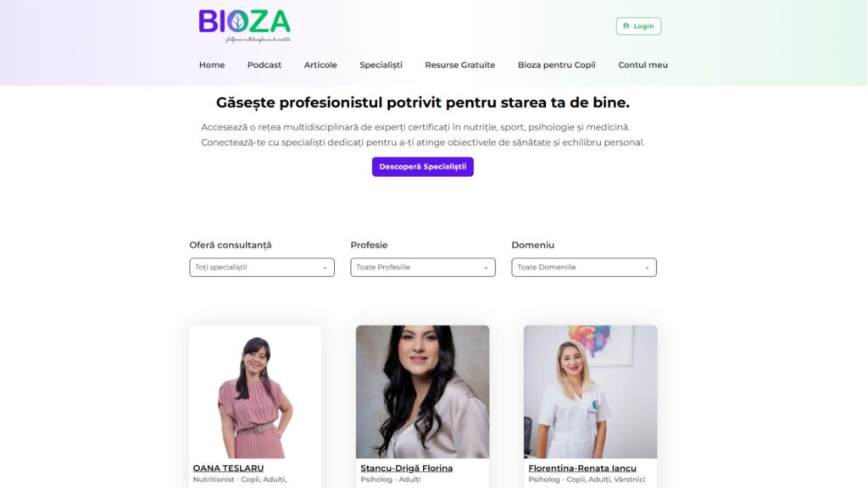Open Oana Teslaru's profile photo

[x=255, y=391]
